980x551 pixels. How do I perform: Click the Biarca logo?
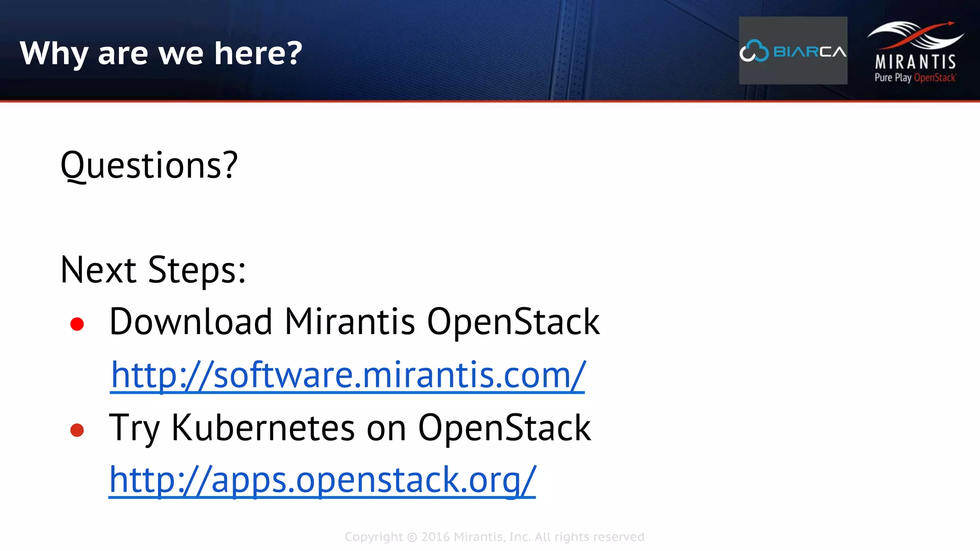793,51
